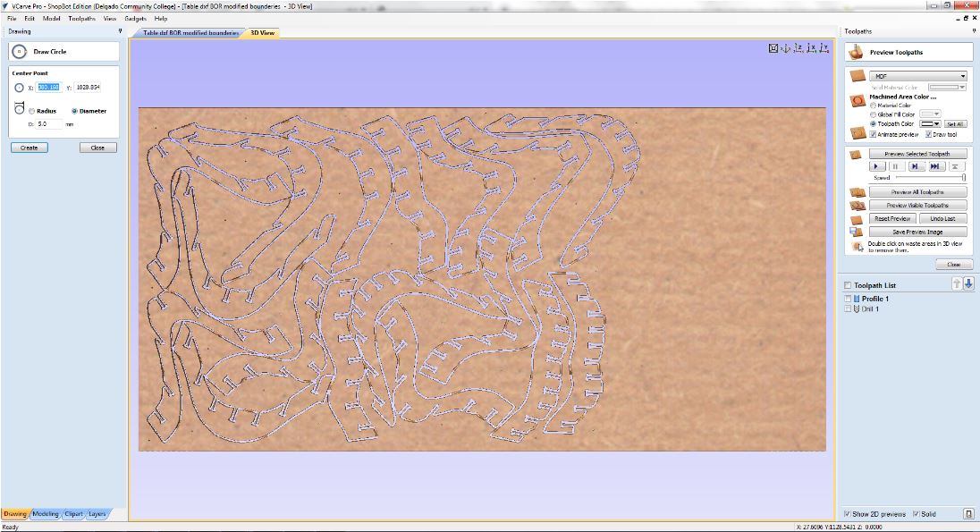Adjust the preview Speed slider

[x=930, y=178]
